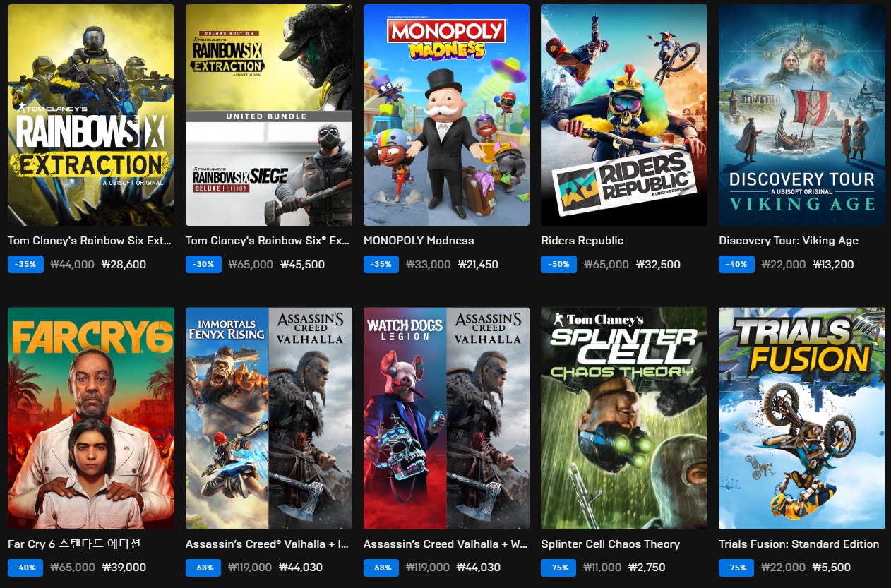891x588 pixels.
Task: Click the MONOPOLY Madness title link
Action: (419, 241)
